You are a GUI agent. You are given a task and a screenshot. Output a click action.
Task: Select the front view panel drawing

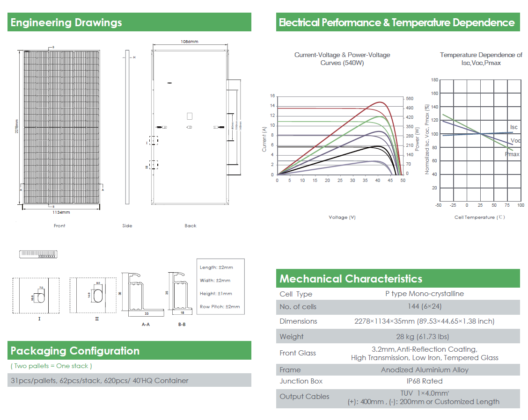point(61,127)
